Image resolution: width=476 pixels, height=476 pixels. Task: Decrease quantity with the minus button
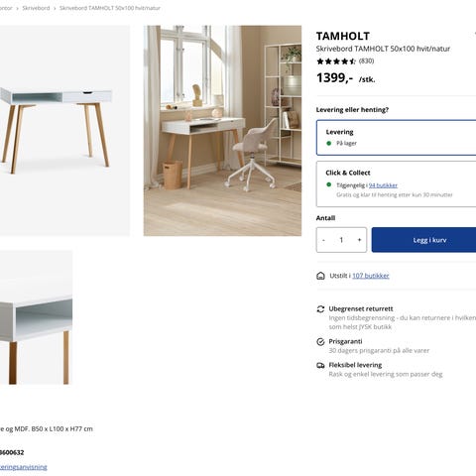[x=323, y=240]
